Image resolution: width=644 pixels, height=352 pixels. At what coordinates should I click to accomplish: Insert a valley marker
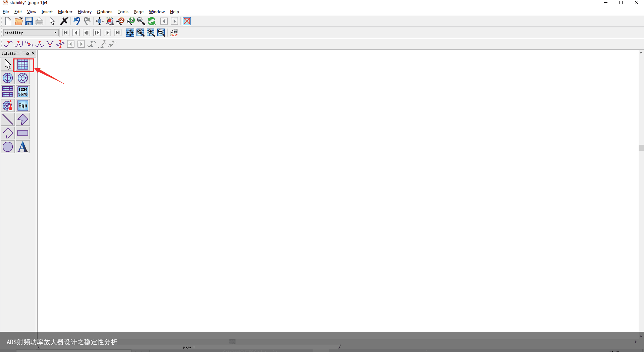[x=29, y=44]
